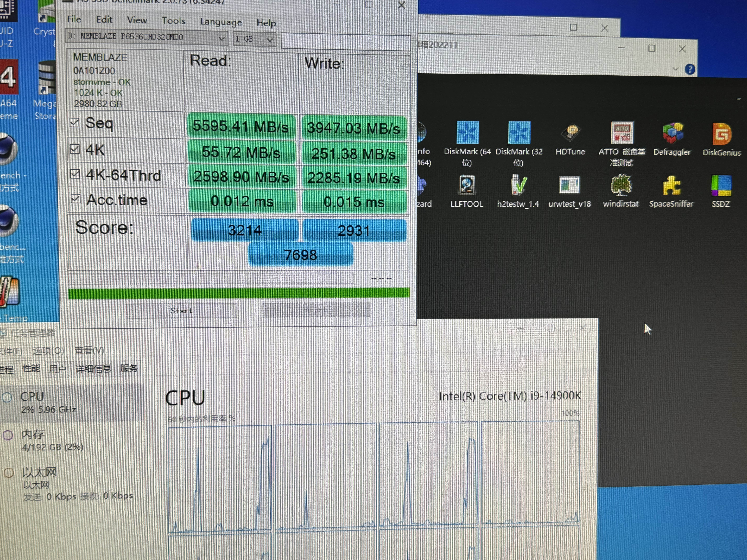Open the Tools menu
The height and width of the screenshot is (560, 747).
tap(173, 21)
